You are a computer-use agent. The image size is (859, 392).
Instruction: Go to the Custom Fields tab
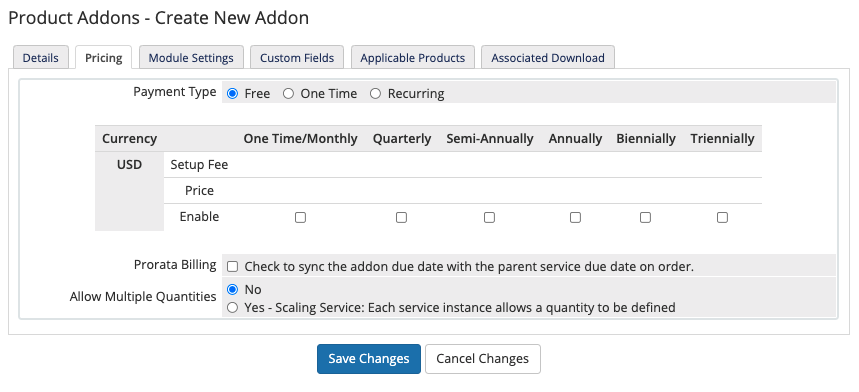coord(297,57)
